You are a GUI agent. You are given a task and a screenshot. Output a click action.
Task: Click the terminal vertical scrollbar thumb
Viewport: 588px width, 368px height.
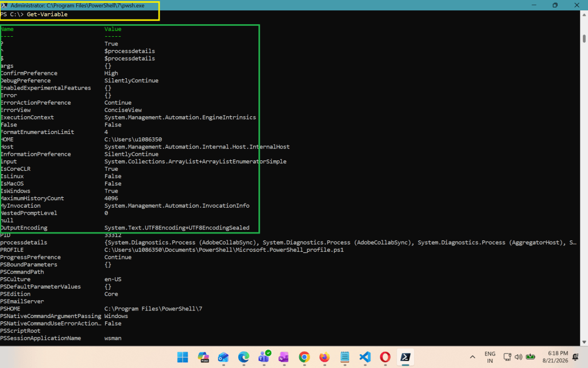[x=584, y=39]
